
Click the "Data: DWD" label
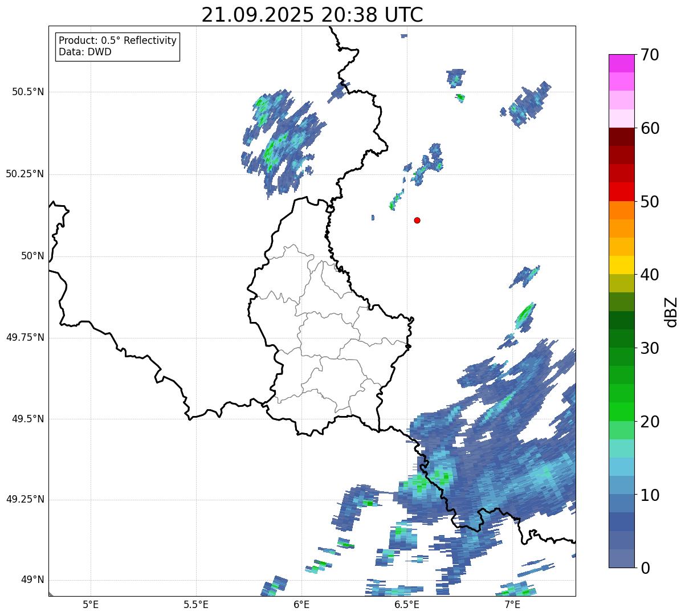coord(85,52)
